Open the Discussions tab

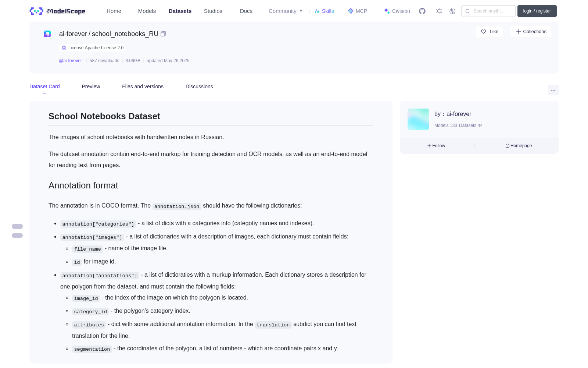(199, 86)
